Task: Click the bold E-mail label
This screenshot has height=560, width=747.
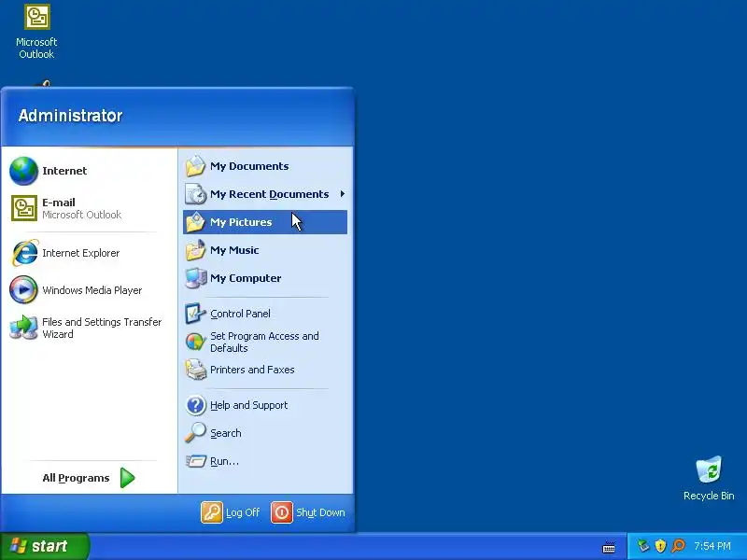Action: [x=59, y=203]
